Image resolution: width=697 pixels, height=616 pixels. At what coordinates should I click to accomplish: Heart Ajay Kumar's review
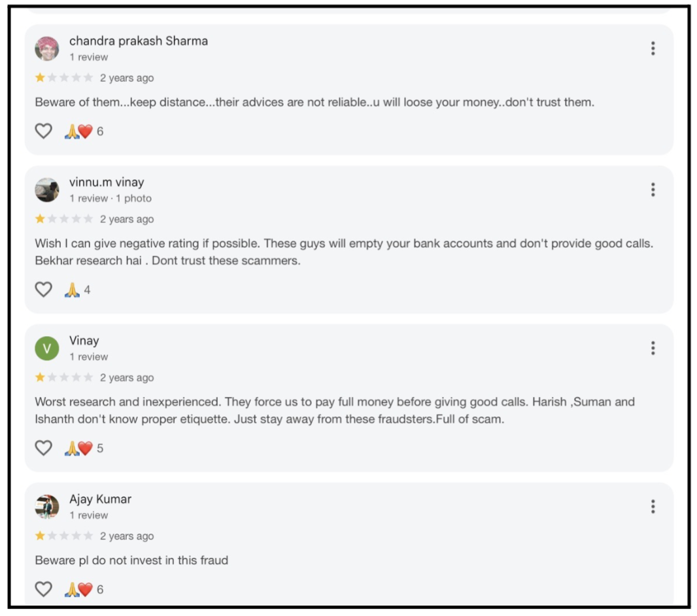(43, 589)
